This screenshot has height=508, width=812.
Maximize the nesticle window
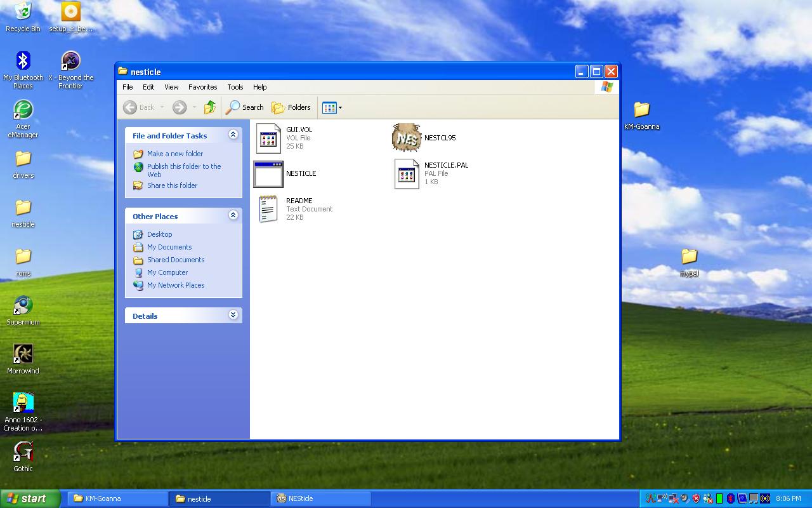tap(596, 71)
